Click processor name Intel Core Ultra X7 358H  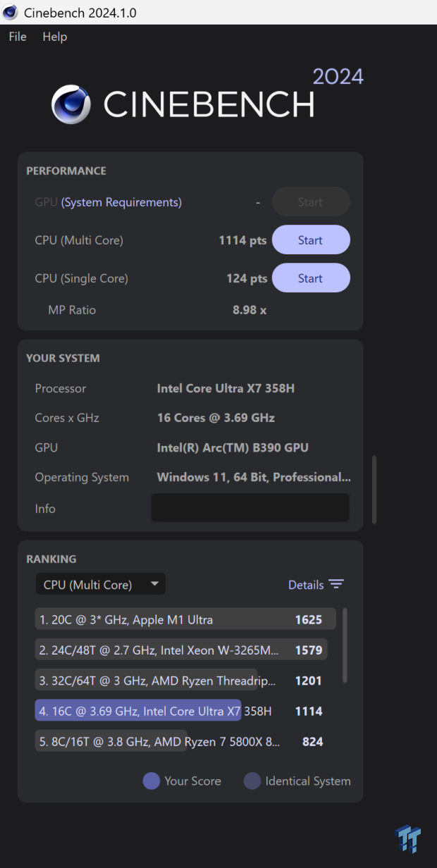226,388
